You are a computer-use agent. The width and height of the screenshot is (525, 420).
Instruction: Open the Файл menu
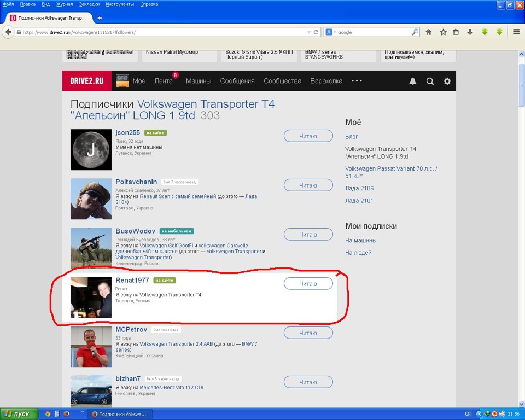(8, 4)
